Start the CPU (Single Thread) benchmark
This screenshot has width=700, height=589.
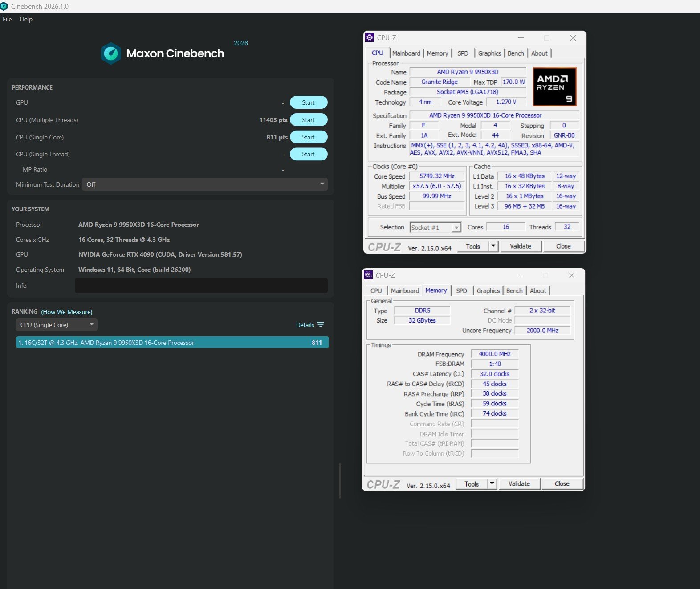tap(309, 154)
